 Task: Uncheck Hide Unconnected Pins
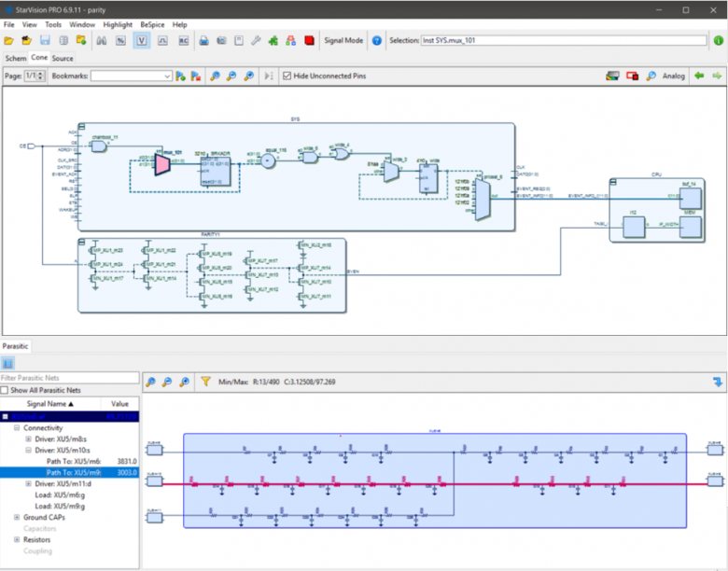click(x=287, y=76)
